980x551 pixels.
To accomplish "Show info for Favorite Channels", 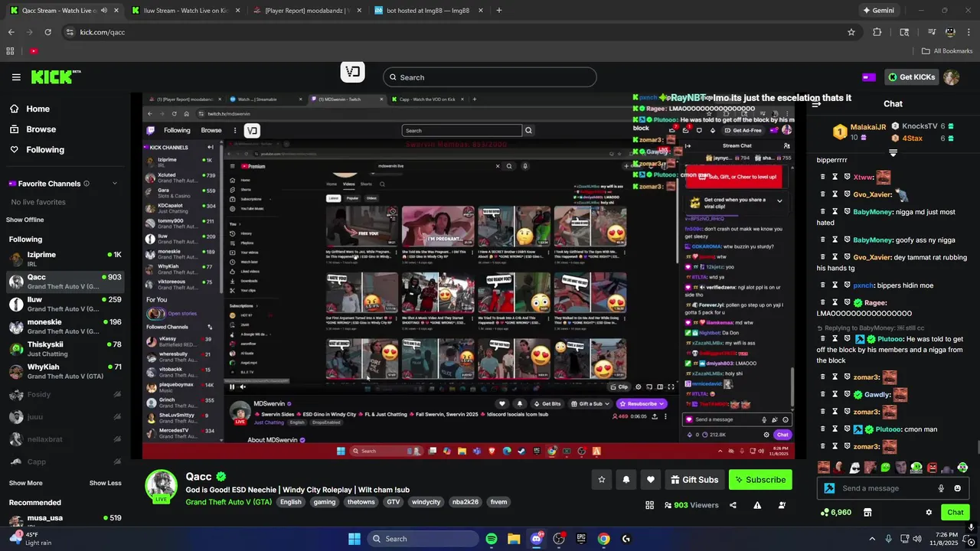I will tap(87, 184).
